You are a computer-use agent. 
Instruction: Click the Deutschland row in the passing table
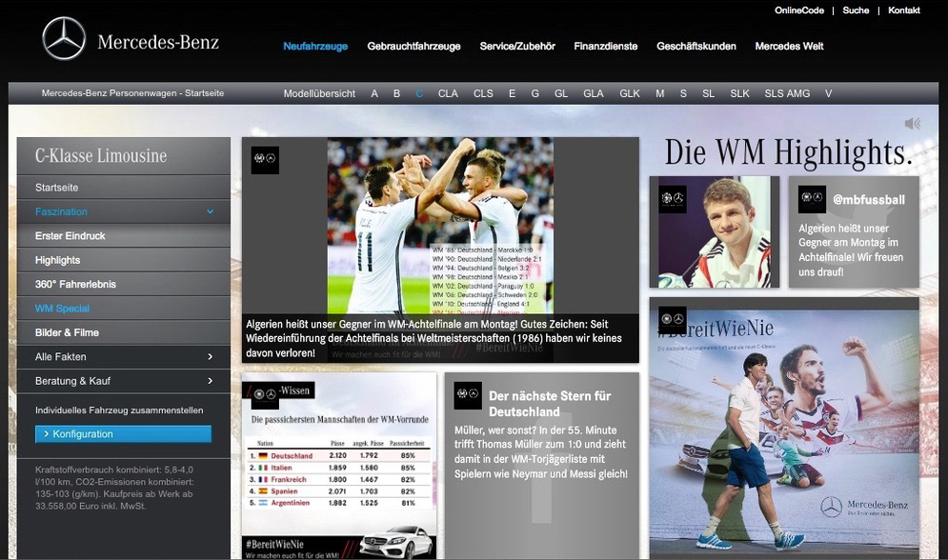[x=338, y=455]
